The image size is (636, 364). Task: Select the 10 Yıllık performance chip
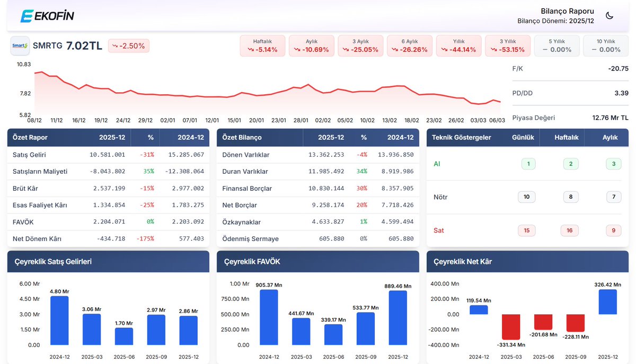606,46
